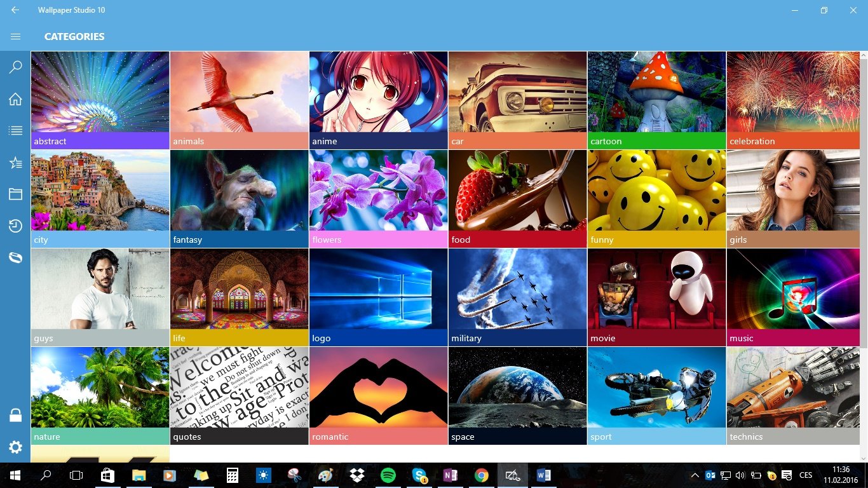Choose the funny category
The width and height of the screenshot is (868, 488).
tap(657, 199)
